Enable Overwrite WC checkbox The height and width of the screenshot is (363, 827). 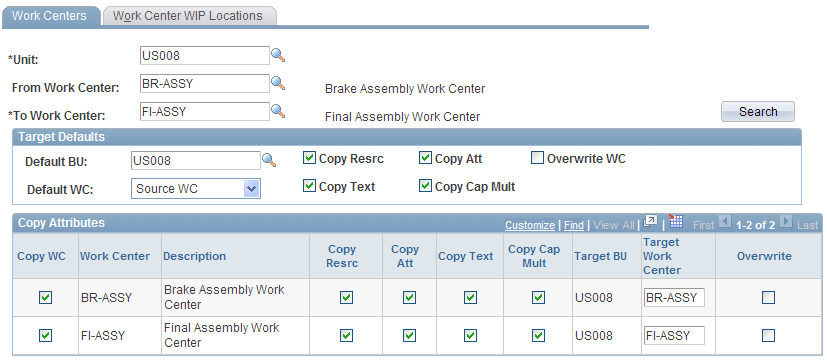point(537,158)
